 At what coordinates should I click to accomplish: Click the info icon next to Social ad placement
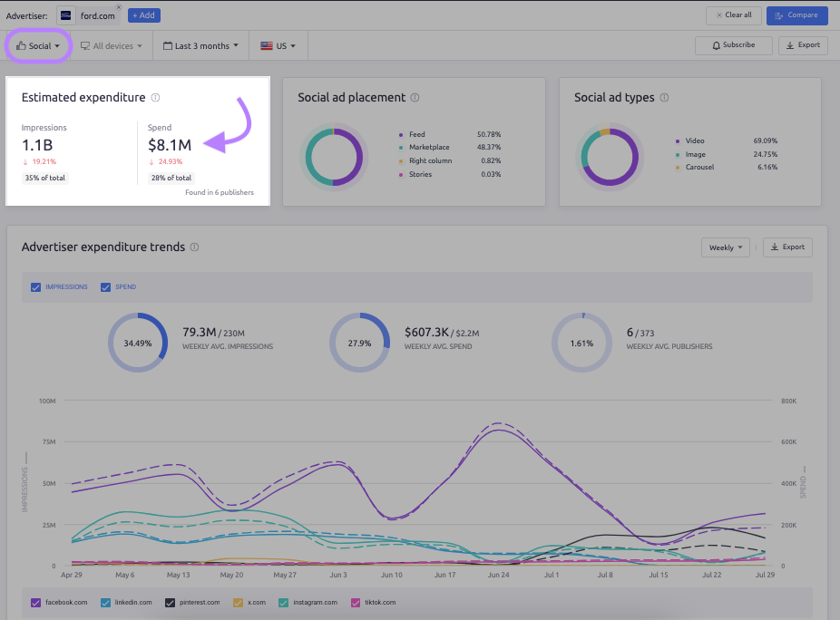click(x=416, y=97)
